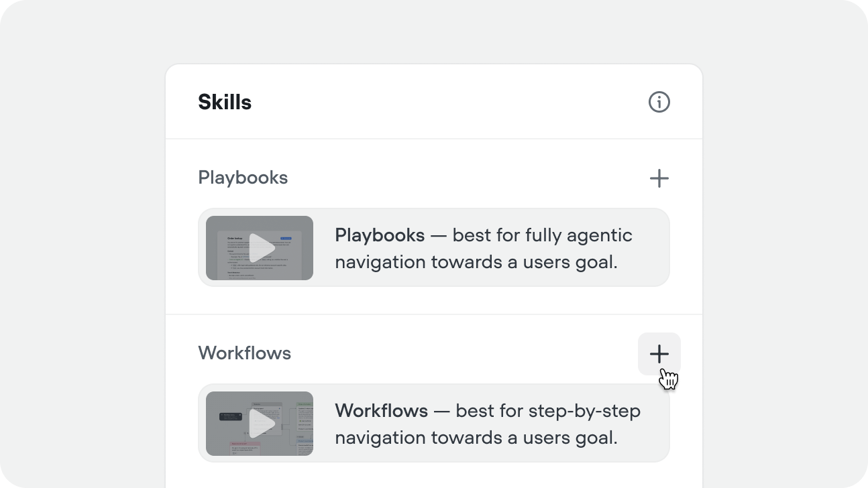Open the Playbooks video thumbnail
Viewport: 868px width, 488px height.
point(260,247)
